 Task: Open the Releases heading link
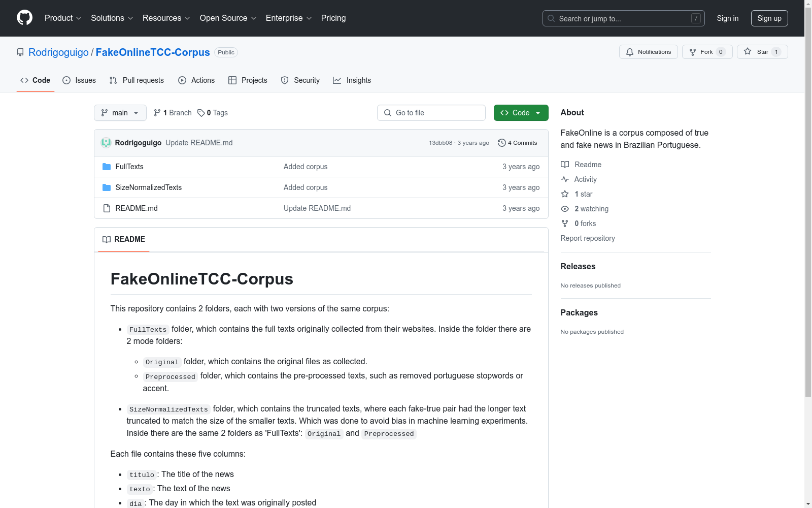tap(578, 266)
